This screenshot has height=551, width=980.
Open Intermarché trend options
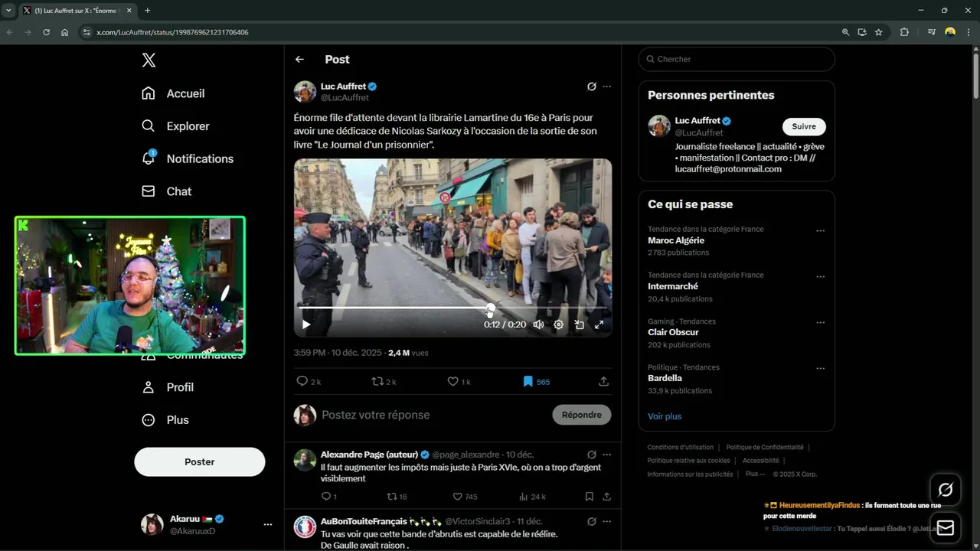tap(820, 276)
